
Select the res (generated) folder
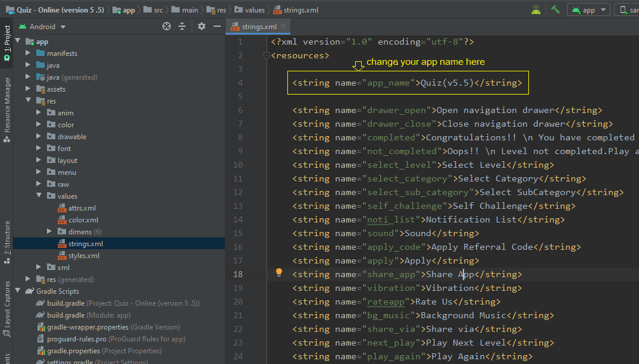tap(65, 279)
